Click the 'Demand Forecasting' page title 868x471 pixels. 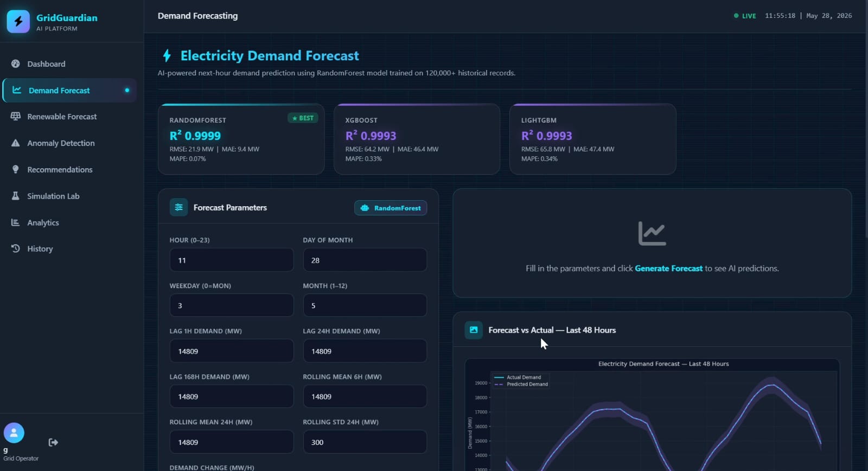pos(197,16)
